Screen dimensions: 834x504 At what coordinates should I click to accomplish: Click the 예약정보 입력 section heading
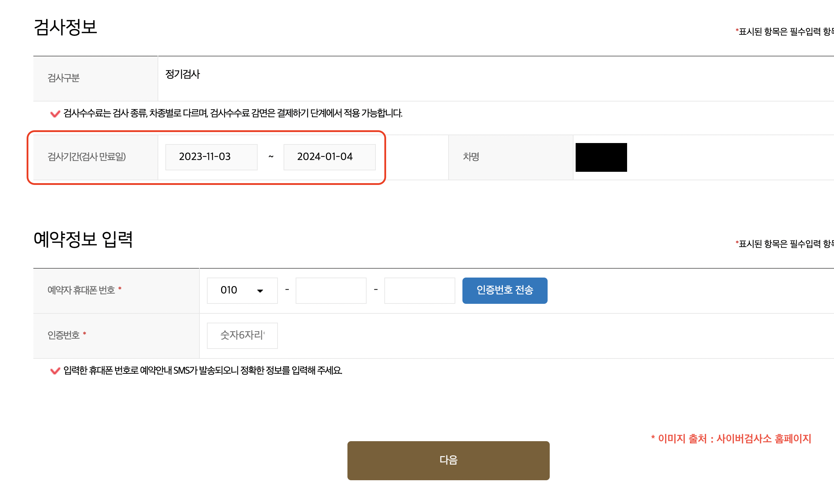click(x=84, y=241)
